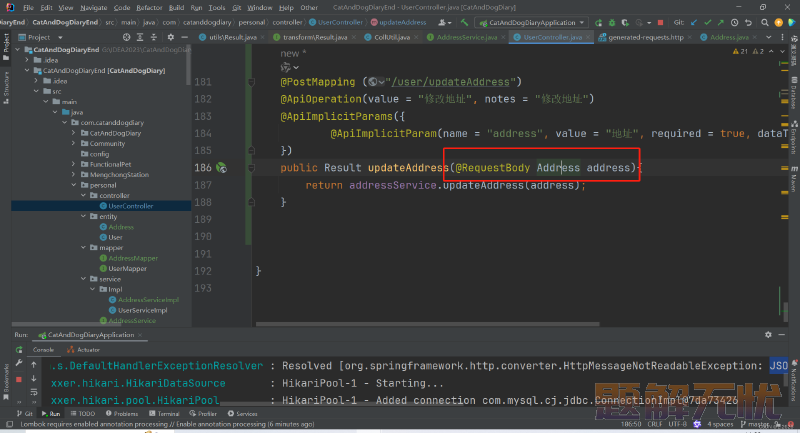Toggle the Structure tool window stripe button
800x433 pixels.
[6, 87]
